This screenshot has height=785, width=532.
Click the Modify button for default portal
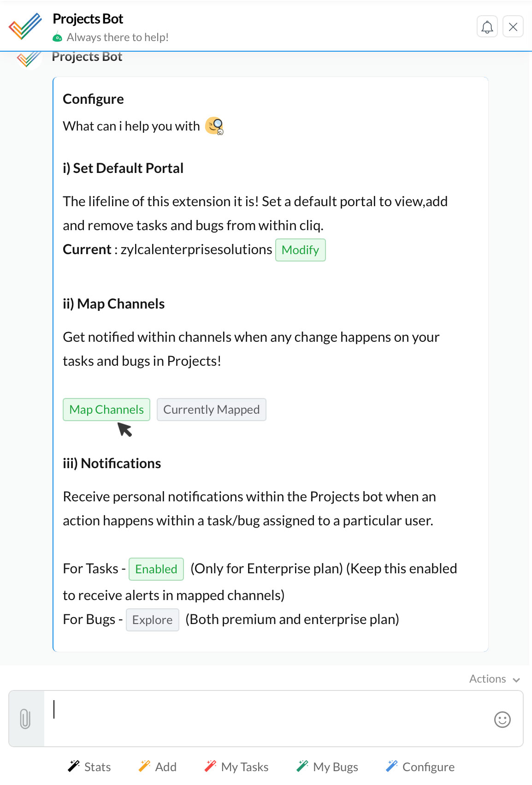301,250
